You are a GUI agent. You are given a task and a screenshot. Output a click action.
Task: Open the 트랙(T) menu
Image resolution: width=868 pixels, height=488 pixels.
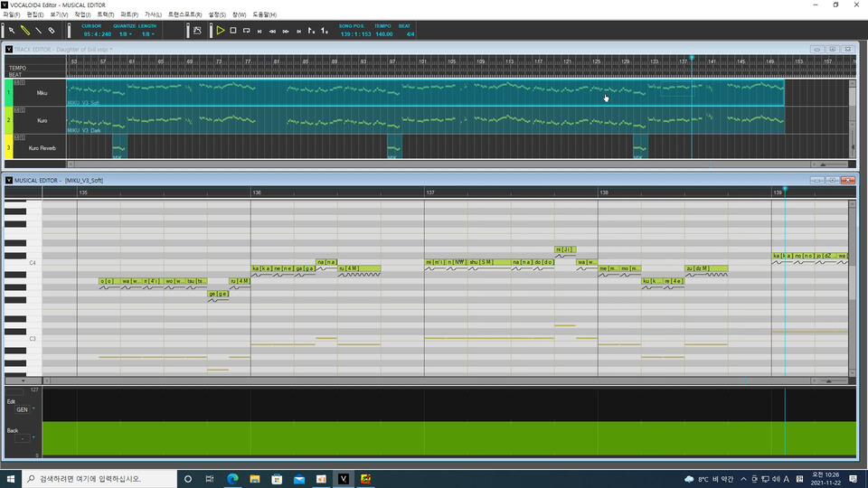(105, 15)
